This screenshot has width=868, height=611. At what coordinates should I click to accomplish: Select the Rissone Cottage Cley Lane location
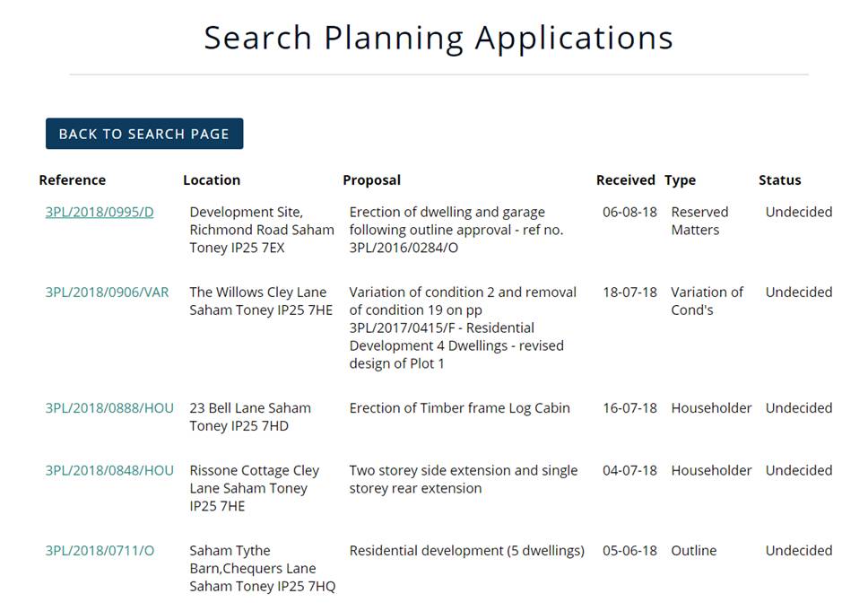[x=255, y=489]
